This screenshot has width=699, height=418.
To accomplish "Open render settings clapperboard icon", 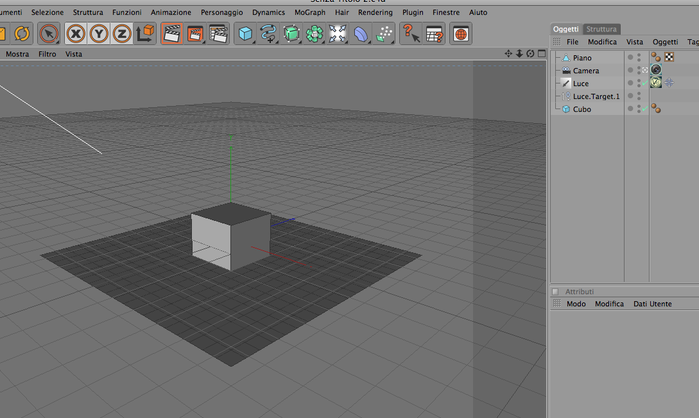I will pyautogui.click(x=218, y=33).
